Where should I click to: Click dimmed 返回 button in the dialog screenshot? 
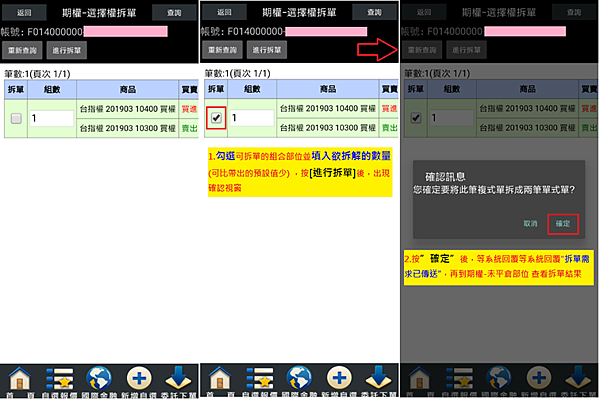pos(424,12)
